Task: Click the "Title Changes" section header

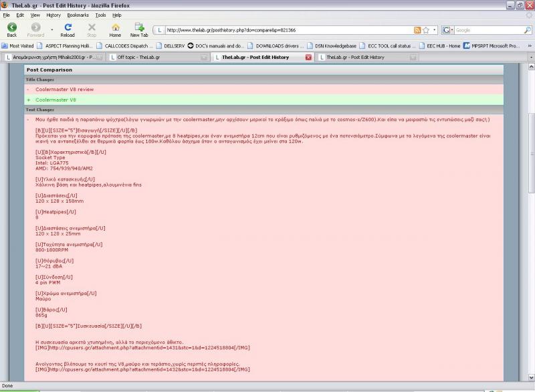Action: tap(40, 80)
